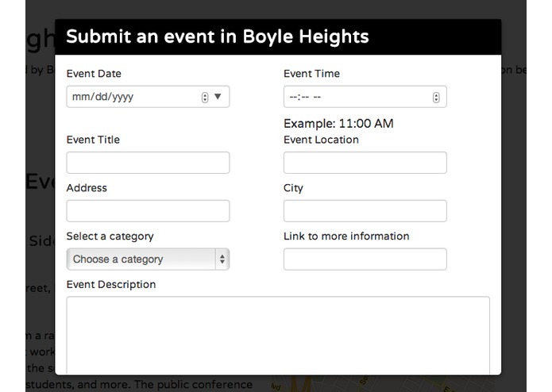Click the 'Event Location' label
This screenshot has height=392, width=552.
coord(321,140)
